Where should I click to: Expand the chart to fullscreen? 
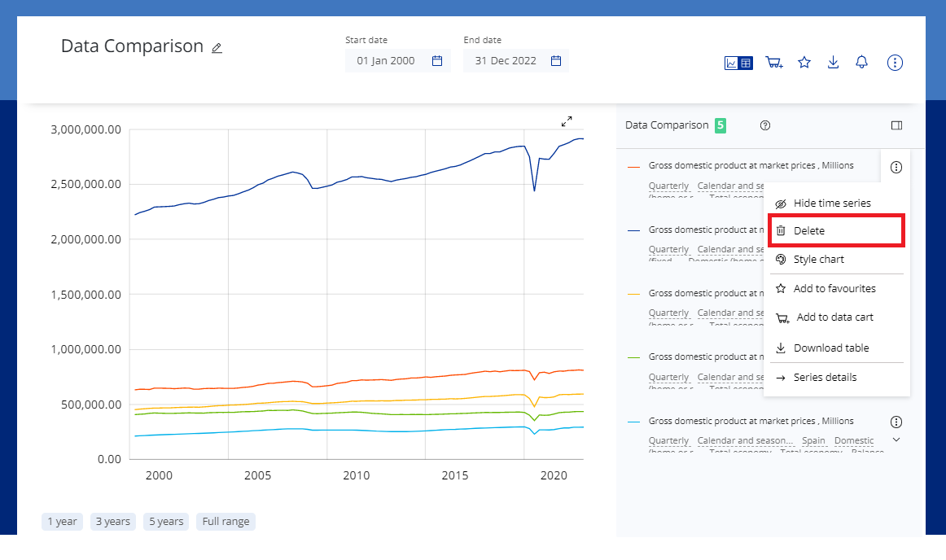click(567, 121)
